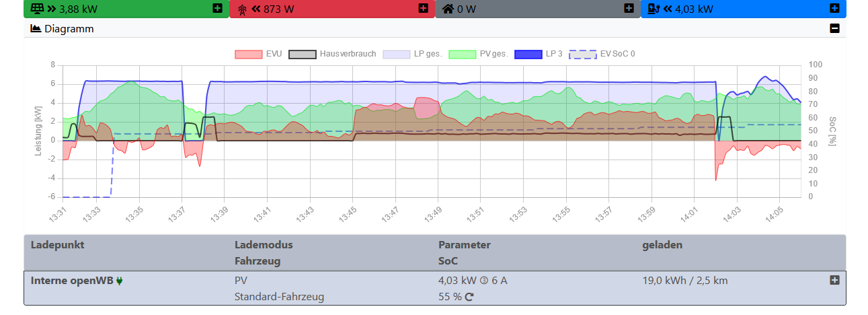Click the 19,0 kWh / 2,5 km charged value
The image size is (868, 315).
[685, 281]
